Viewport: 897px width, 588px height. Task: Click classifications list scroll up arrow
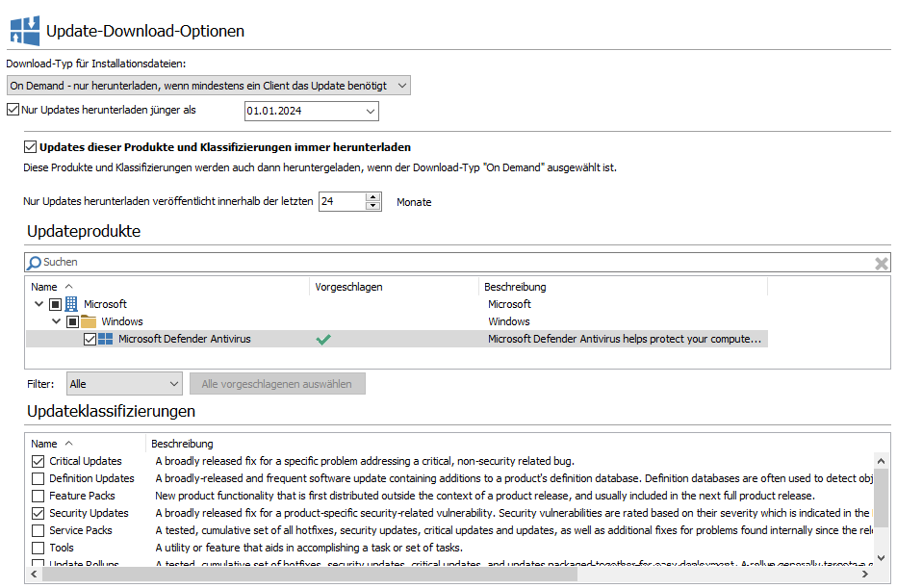point(881,461)
